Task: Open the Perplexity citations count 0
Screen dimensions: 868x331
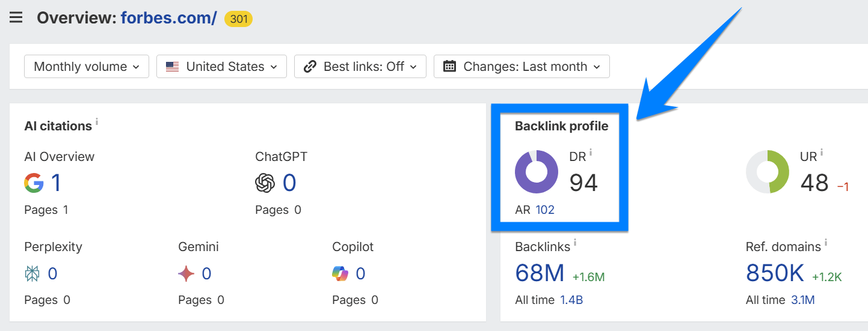Action: [x=52, y=274]
